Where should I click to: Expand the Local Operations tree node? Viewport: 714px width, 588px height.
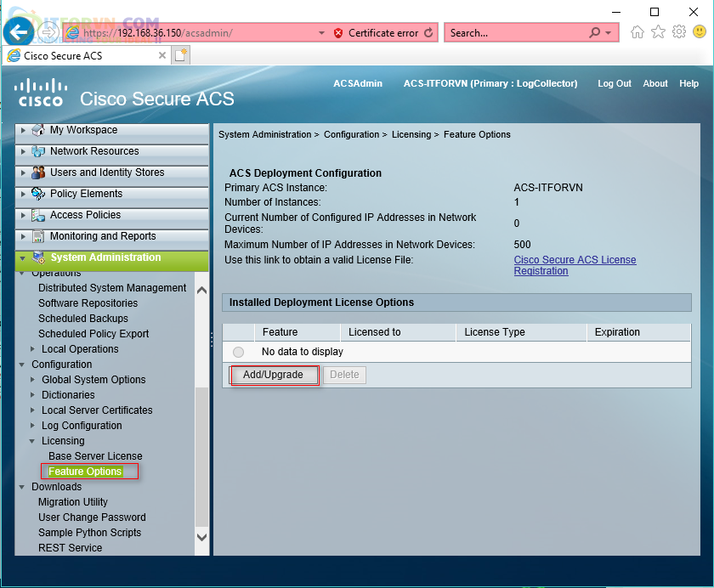pyautogui.click(x=33, y=349)
